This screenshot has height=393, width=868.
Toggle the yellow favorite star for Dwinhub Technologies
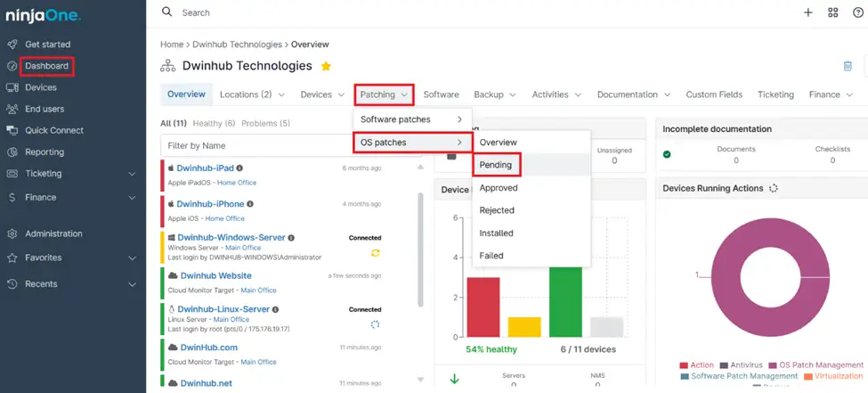pyautogui.click(x=326, y=66)
